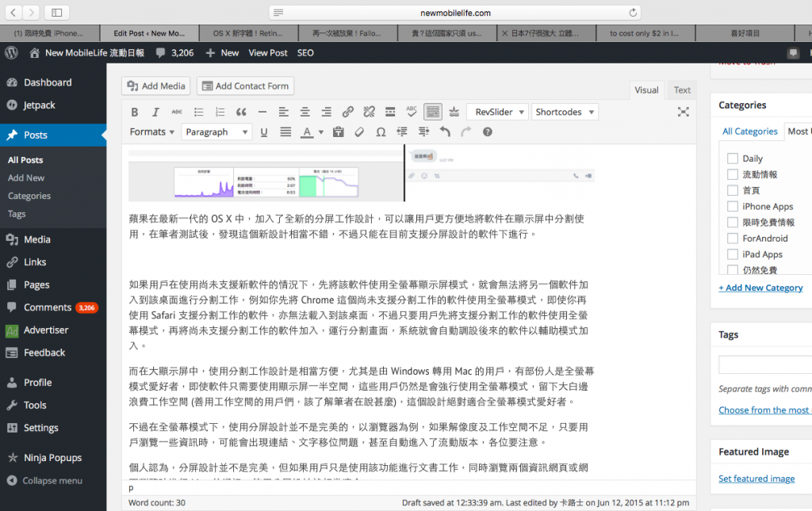Add a blockquote to the post
The width and height of the screenshot is (812, 511).
click(241, 111)
